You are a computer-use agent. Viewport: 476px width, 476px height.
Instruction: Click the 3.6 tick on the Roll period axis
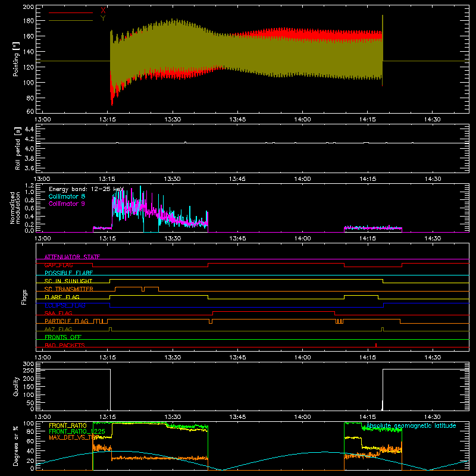(29, 168)
